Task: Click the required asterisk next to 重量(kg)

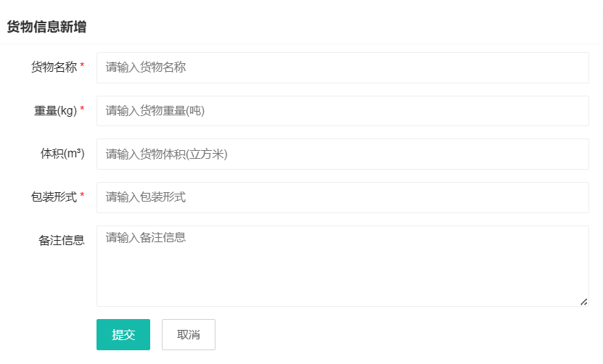Action: (82, 110)
